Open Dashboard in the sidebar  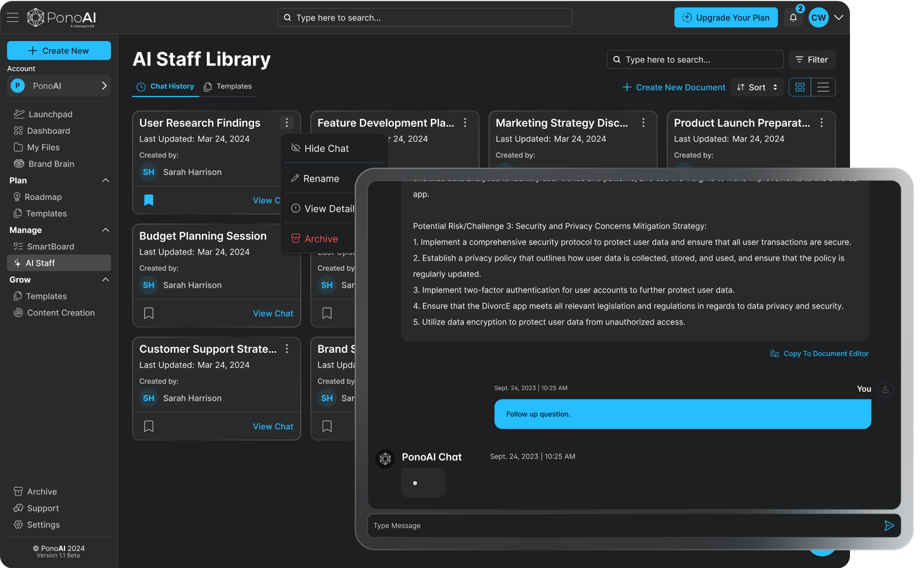point(42,131)
